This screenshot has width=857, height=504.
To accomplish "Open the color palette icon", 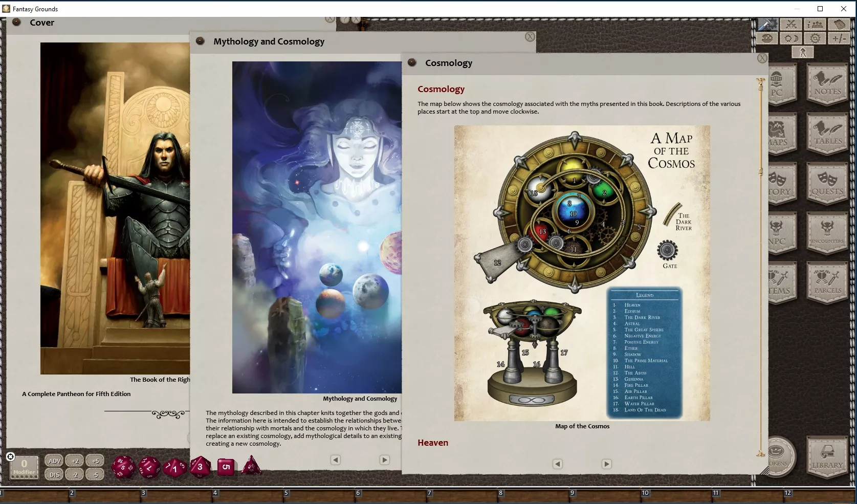I will [x=767, y=38].
